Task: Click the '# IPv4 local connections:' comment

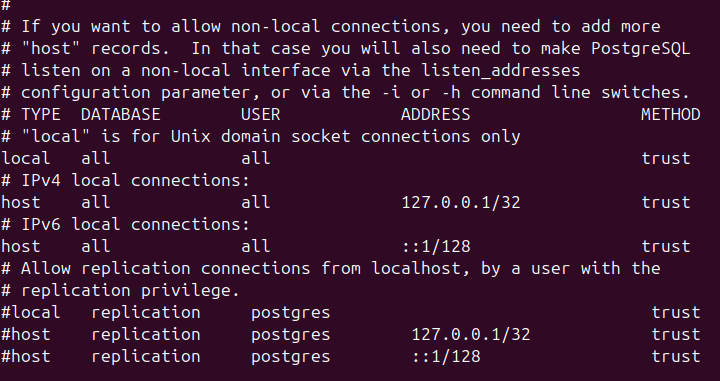Action: [125, 180]
